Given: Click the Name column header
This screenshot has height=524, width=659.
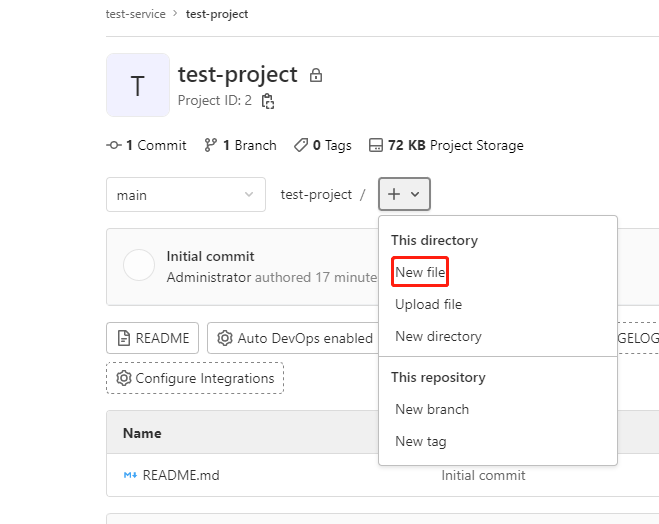Looking at the screenshot, I should click(x=142, y=433).
